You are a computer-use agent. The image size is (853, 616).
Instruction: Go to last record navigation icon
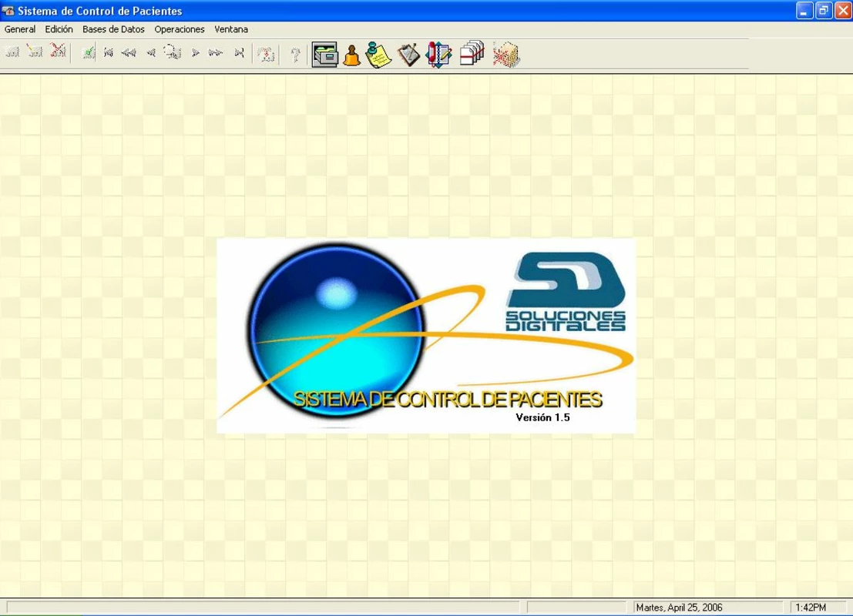click(x=239, y=52)
